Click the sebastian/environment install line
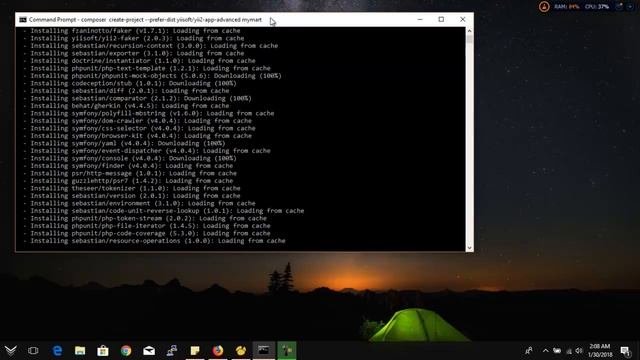640x360 pixels. click(139, 203)
